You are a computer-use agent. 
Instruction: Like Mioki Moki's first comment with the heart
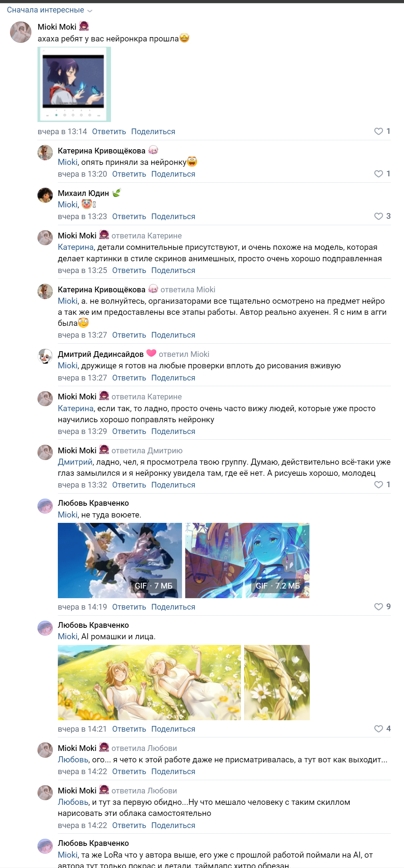pos(378,131)
